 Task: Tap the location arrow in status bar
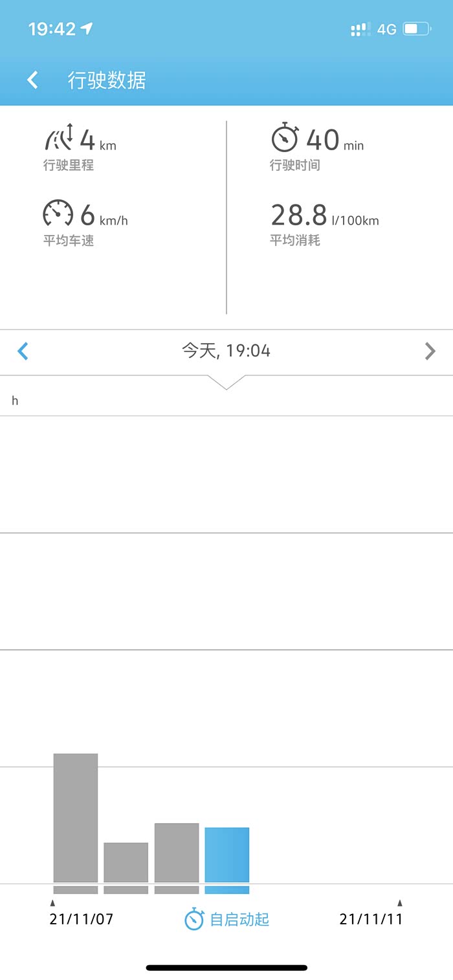pyautogui.click(x=86, y=28)
